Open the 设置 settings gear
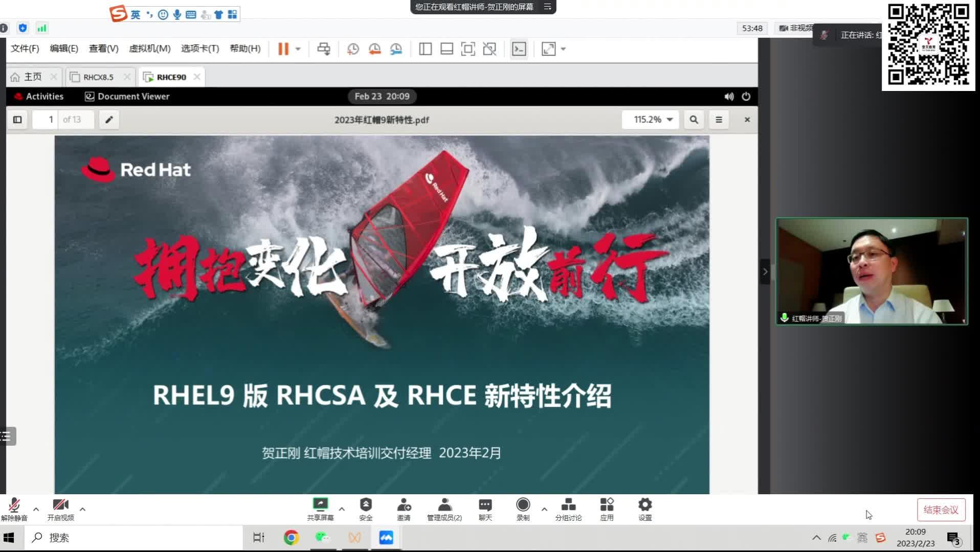This screenshot has width=980, height=552. [645, 509]
